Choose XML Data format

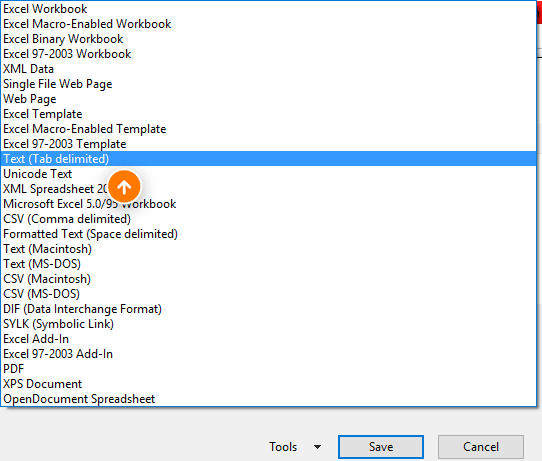(268, 69)
